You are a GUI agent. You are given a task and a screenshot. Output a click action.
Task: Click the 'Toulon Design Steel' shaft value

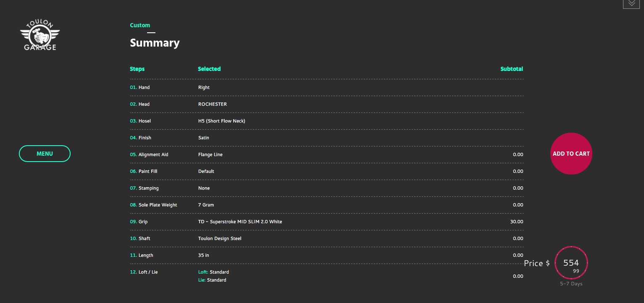220,238
